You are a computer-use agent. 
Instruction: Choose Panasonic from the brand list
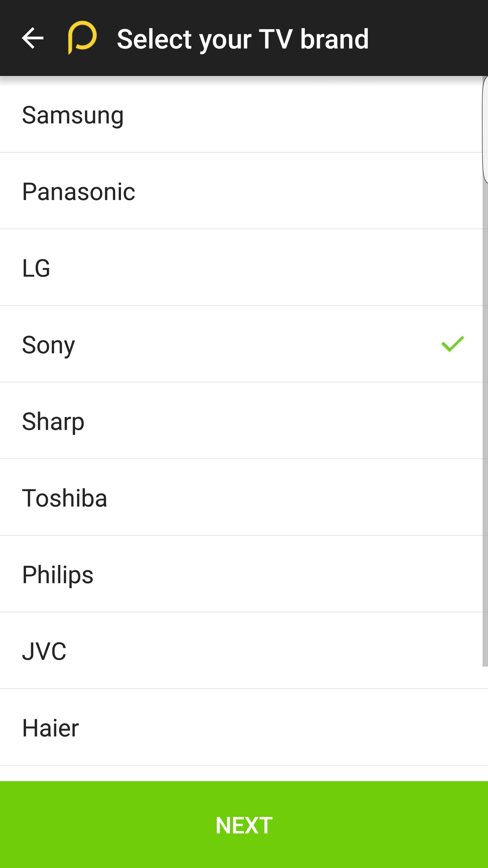[79, 192]
